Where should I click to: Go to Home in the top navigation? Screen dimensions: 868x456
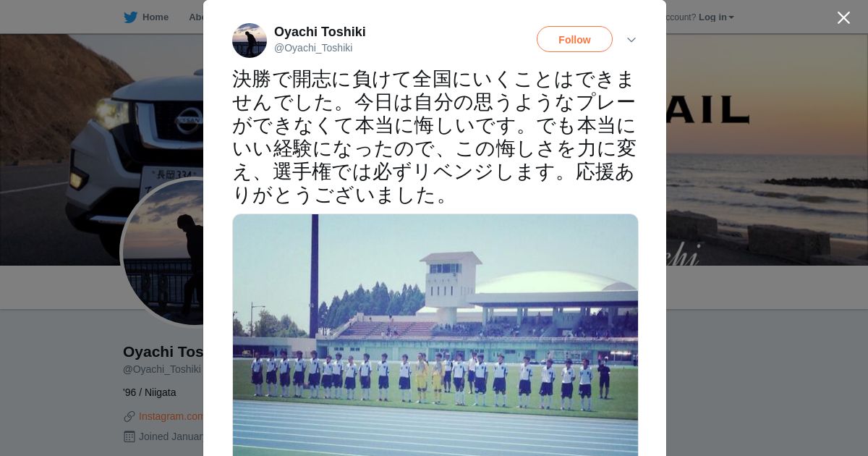pos(155,17)
